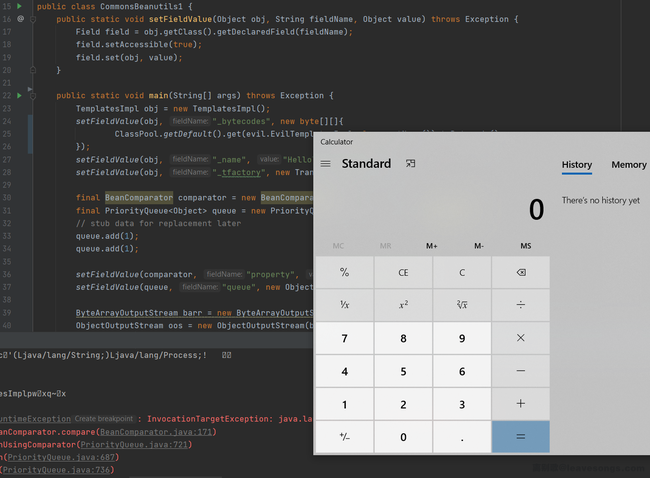Click the multiply operator button
650x478 pixels.
coord(520,338)
